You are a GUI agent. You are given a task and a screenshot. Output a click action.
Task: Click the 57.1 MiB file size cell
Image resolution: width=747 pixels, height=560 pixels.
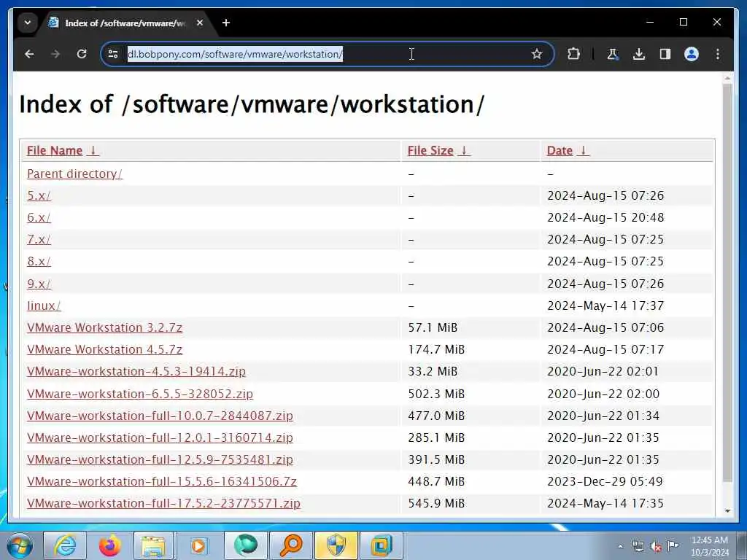(x=433, y=327)
